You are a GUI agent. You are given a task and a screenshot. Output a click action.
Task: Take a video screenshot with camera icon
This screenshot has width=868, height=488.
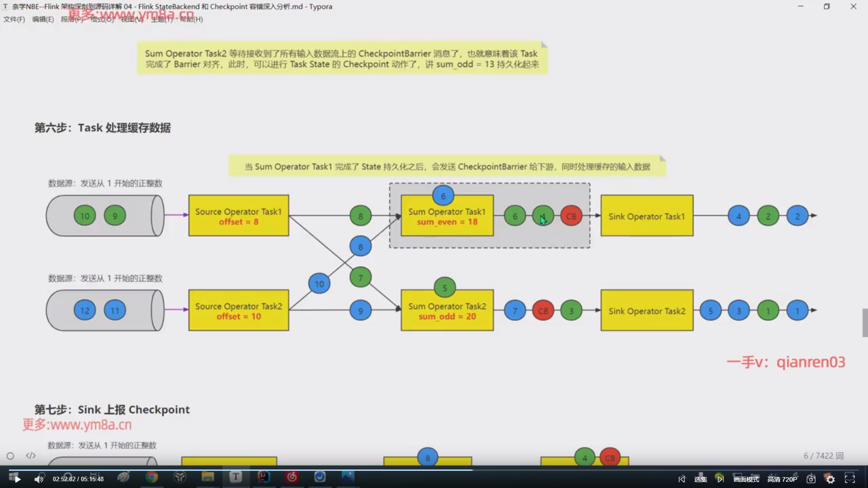tap(811, 479)
